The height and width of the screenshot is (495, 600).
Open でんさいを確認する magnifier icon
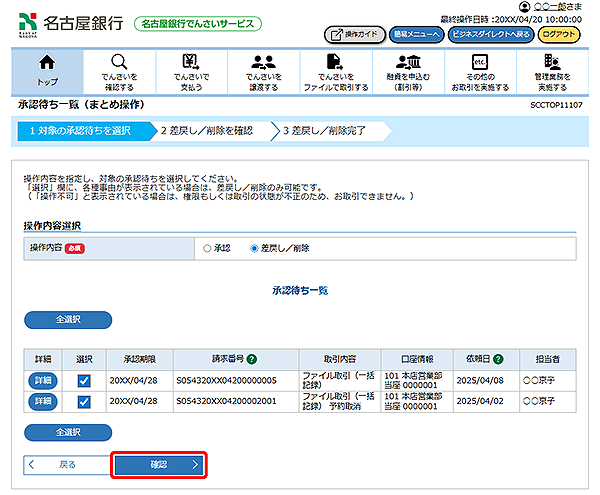120,63
